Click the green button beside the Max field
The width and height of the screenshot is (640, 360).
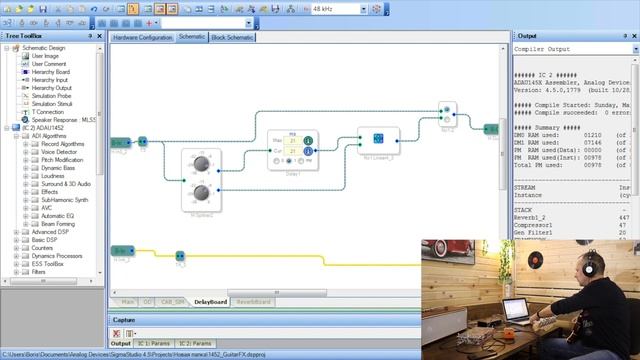pos(308,140)
